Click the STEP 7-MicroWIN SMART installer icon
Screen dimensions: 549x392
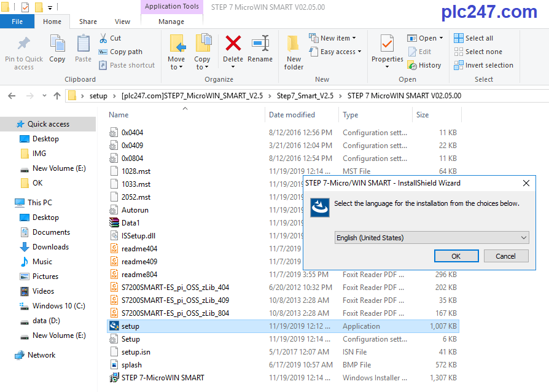[x=114, y=378]
